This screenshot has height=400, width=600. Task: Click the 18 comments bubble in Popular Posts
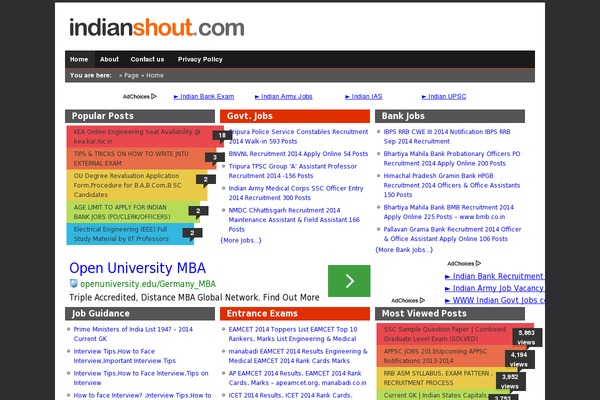click(220, 136)
